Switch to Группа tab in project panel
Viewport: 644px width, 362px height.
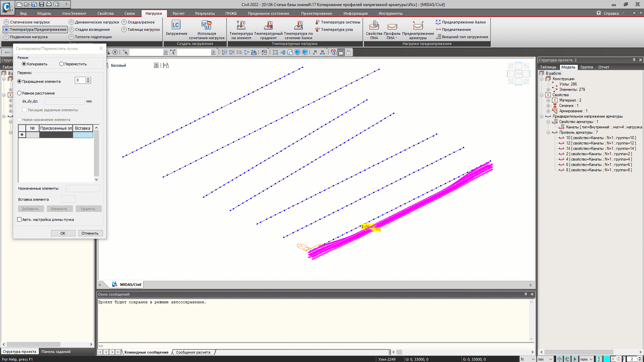pos(587,67)
